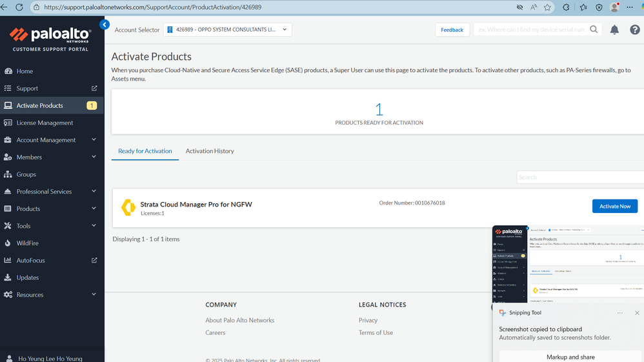Collapse sidebar with blue arrow button

[x=105, y=25]
